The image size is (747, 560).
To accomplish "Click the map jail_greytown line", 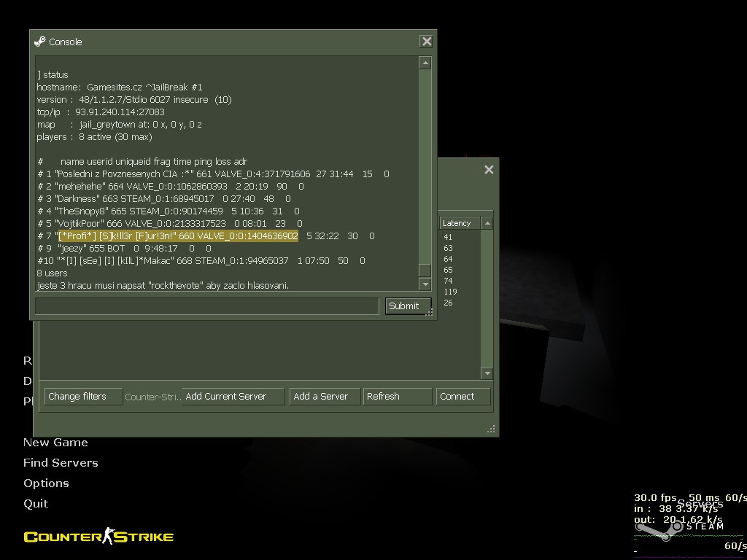I will [x=119, y=125].
